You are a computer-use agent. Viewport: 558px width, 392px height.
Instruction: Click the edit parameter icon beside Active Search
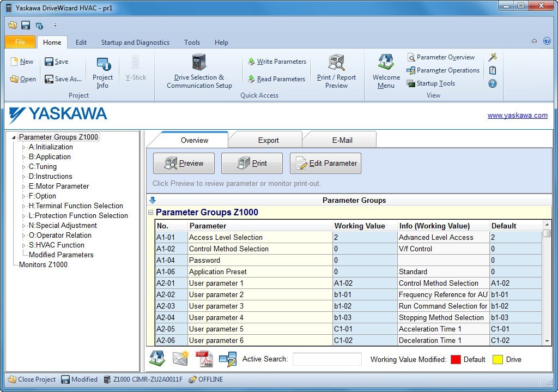[228, 359]
